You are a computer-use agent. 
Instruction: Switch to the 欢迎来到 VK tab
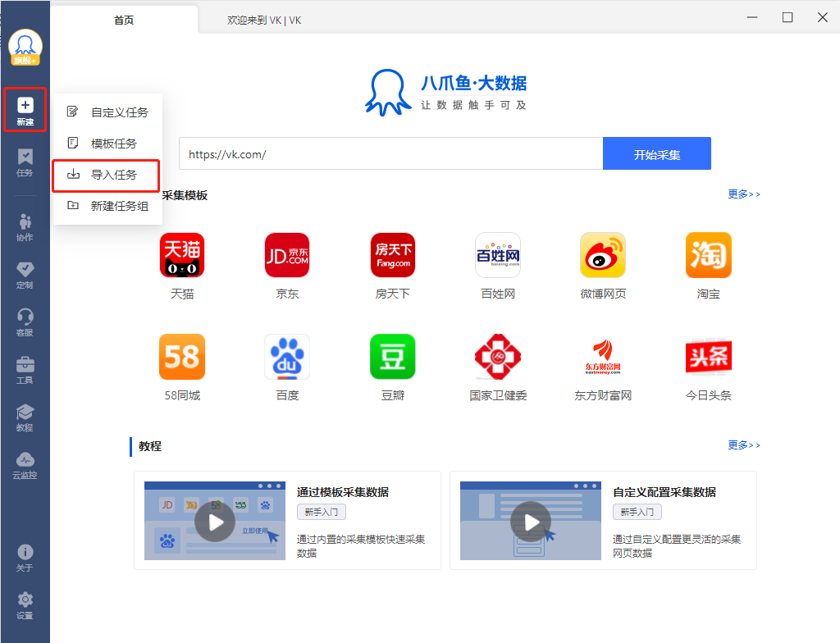click(x=264, y=21)
